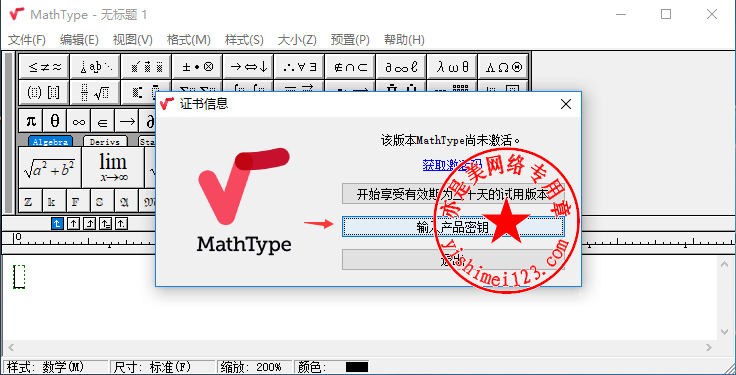Open the operator symbols palette (±•⊗)

[x=197, y=66]
